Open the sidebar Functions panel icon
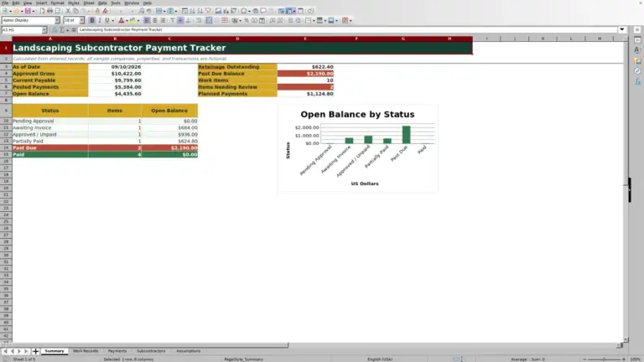Viewport: 644px width, 362px height. 637,82
